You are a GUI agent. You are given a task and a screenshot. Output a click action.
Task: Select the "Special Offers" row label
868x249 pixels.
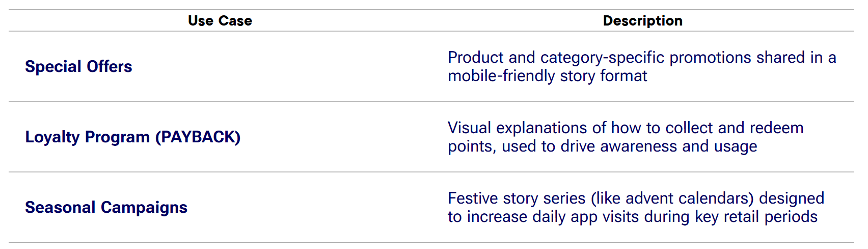click(x=78, y=67)
